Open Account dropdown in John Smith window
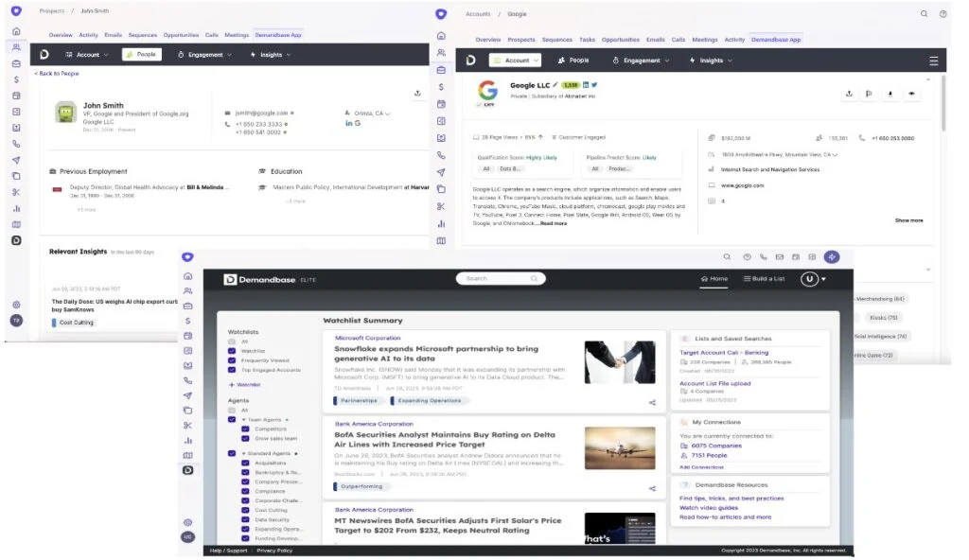 click(x=86, y=55)
